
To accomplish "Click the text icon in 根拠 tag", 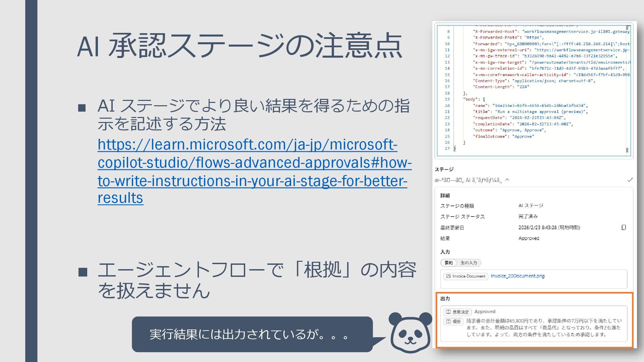I will click(x=448, y=322).
